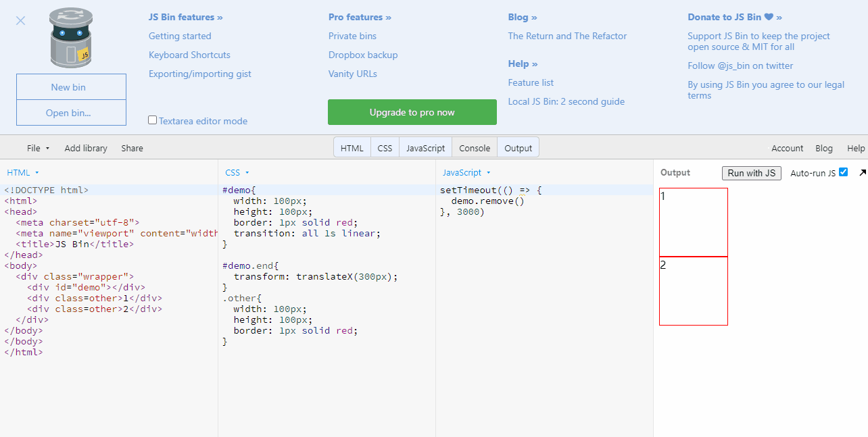Open the JS Bin features heading link

[x=185, y=17]
